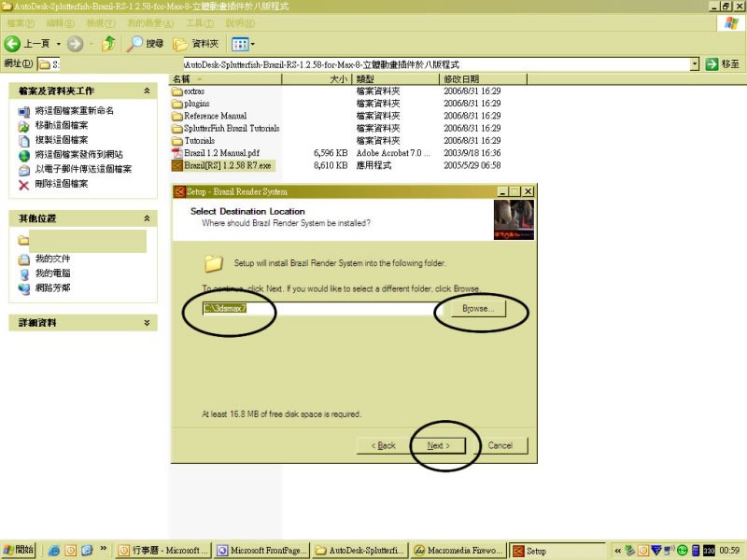Cancel the Brazil Render System setup
This screenshot has height=560, width=747.
(500, 446)
